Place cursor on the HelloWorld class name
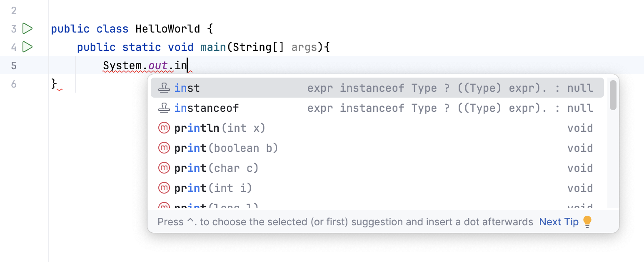 click(x=167, y=28)
